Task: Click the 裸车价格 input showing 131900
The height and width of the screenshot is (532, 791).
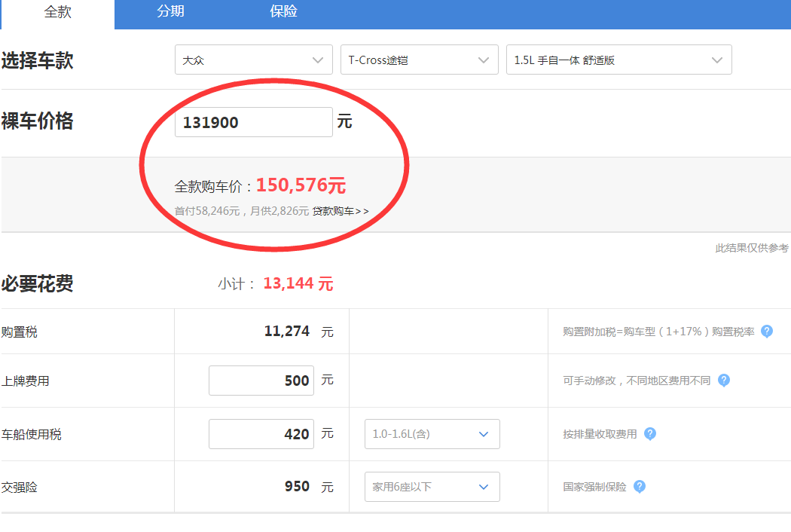Action: coord(254,122)
